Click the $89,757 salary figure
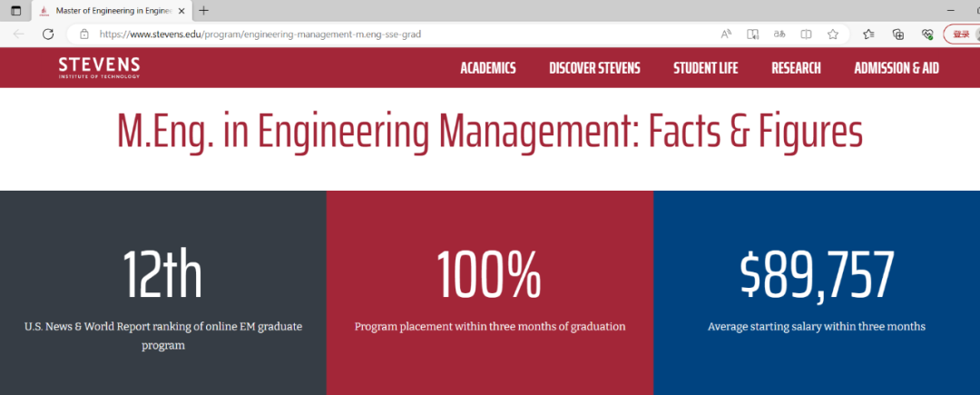The image size is (980, 395). (x=817, y=275)
